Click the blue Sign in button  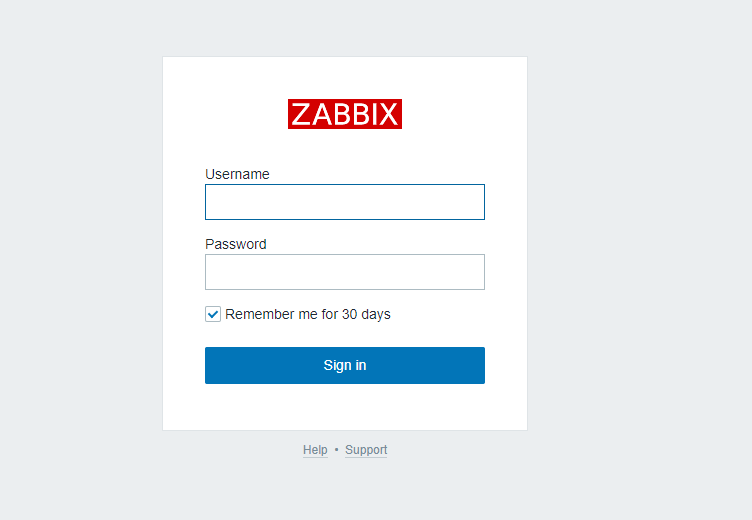tap(345, 366)
